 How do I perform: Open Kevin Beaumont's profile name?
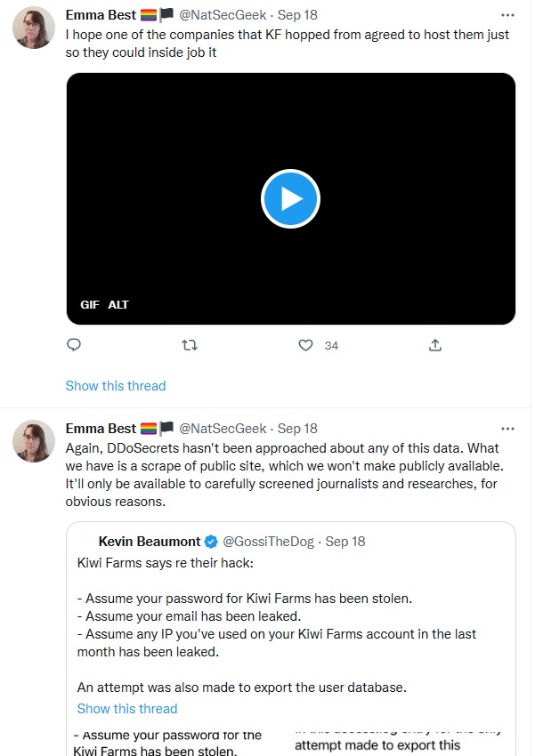pos(150,541)
